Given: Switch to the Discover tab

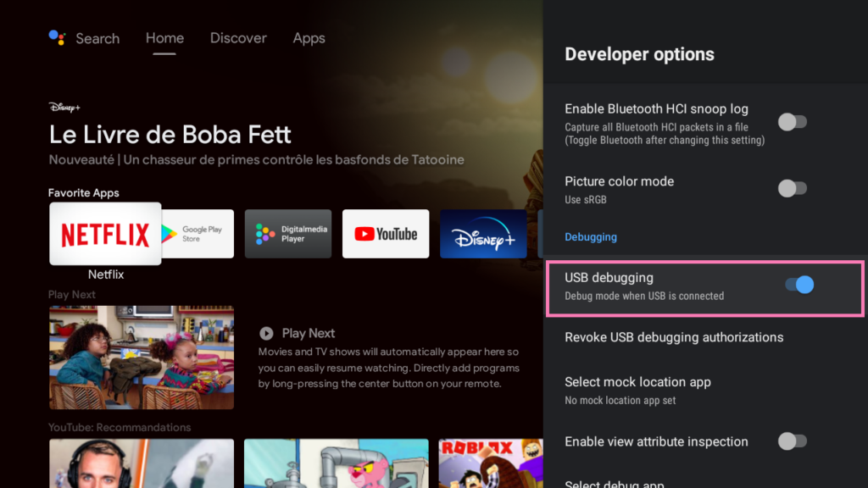Looking at the screenshot, I should pyautogui.click(x=238, y=38).
